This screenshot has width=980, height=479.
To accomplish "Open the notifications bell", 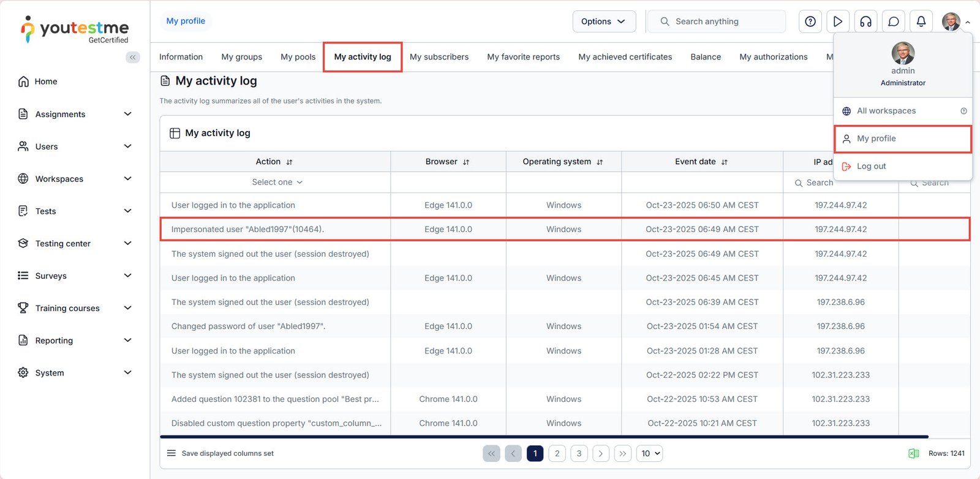I will coord(921,21).
